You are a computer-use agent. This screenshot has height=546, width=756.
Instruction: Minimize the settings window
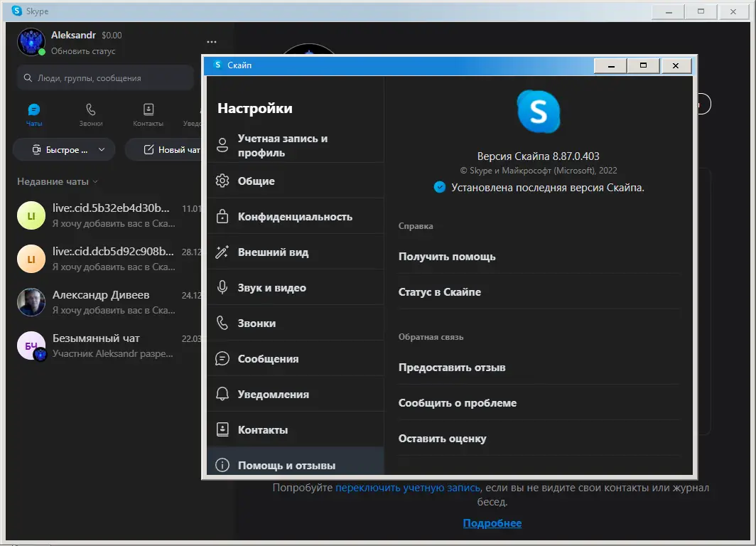pos(611,65)
